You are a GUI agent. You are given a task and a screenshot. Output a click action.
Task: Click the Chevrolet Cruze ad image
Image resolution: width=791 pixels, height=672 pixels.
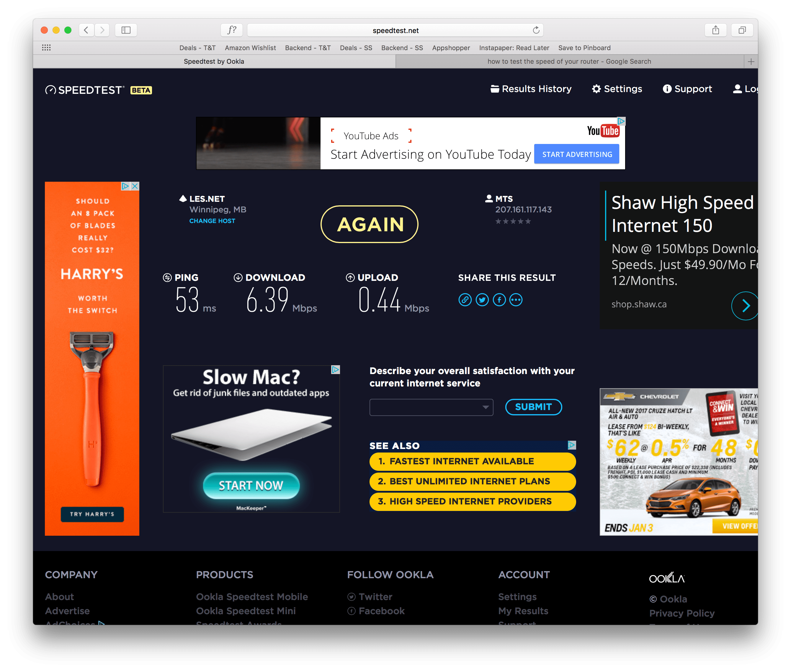[679, 462]
